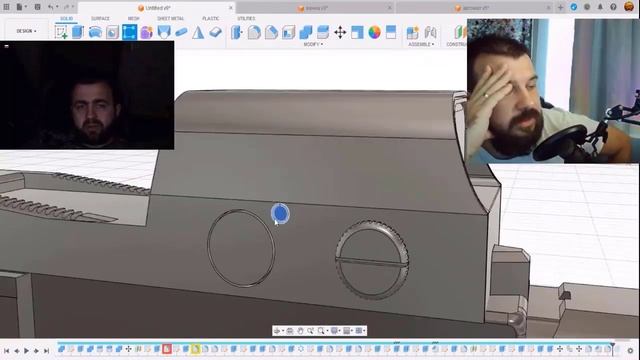This screenshot has width=640, height=360.
Task: Select the Extrude tool
Action: click(78, 32)
